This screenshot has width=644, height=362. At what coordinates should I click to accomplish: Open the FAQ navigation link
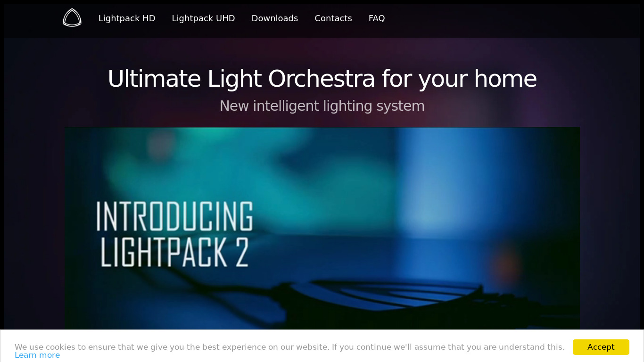coord(377,18)
